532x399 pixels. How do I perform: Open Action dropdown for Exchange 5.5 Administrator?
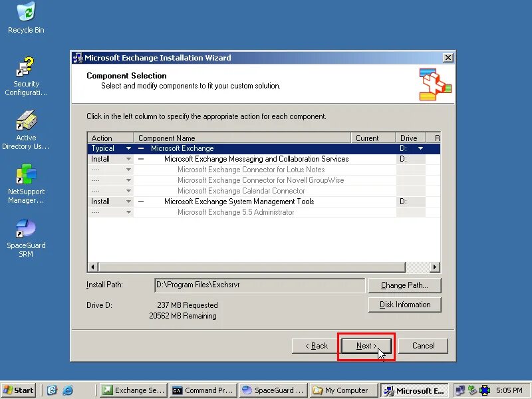[128, 212]
